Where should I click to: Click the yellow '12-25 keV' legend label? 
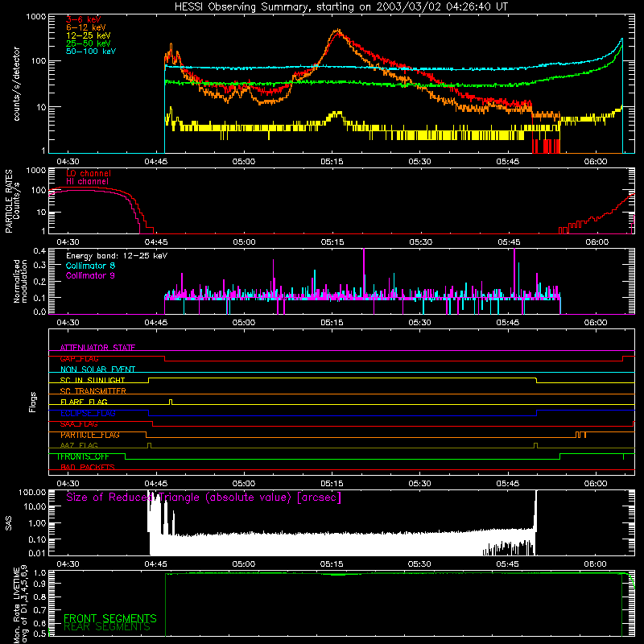point(89,35)
